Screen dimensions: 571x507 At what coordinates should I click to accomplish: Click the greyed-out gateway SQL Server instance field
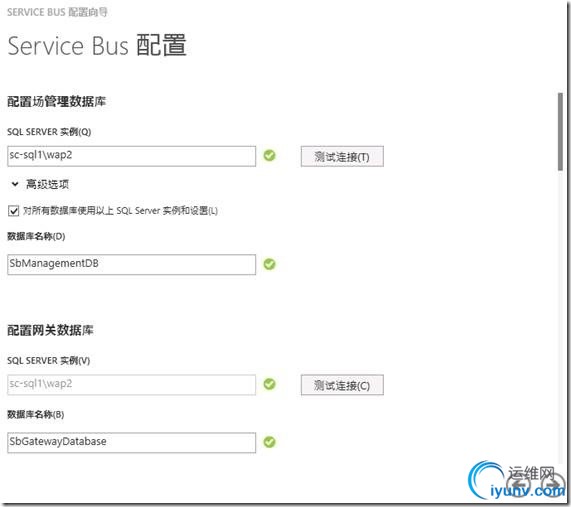(x=131, y=385)
